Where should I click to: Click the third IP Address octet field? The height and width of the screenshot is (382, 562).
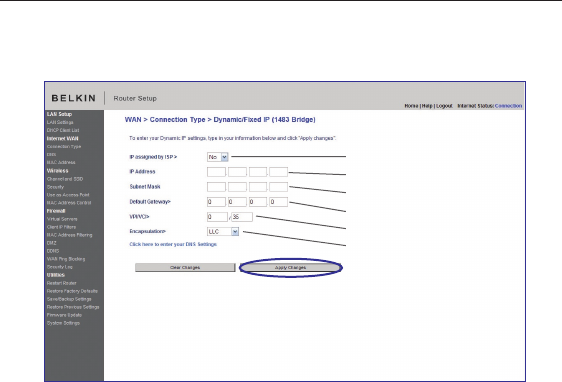click(258, 172)
